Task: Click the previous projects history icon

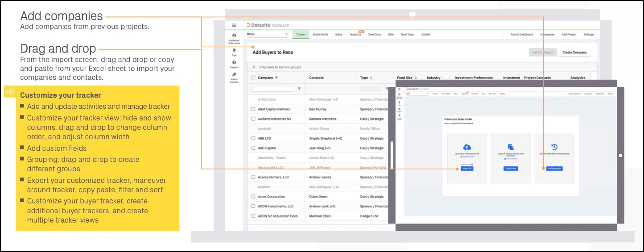Action: (x=554, y=147)
